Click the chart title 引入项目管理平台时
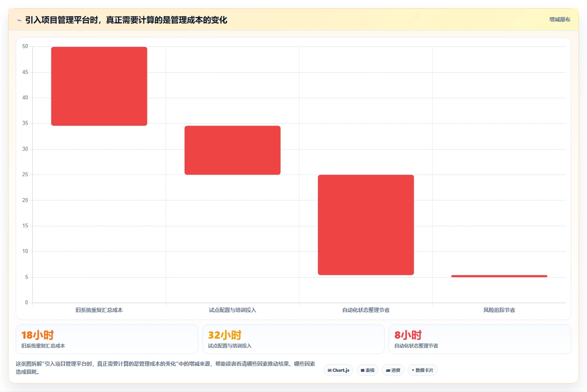This screenshot has width=587, height=392. (126, 20)
